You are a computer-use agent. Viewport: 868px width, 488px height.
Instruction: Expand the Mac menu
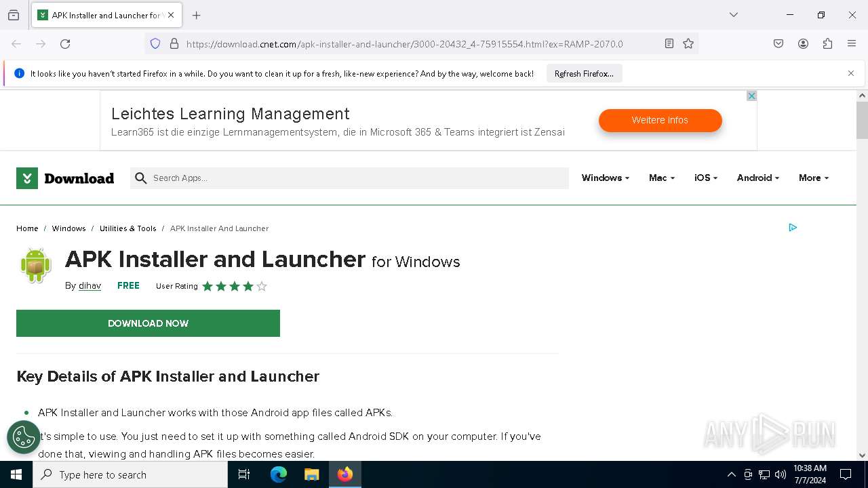click(662, 178)
